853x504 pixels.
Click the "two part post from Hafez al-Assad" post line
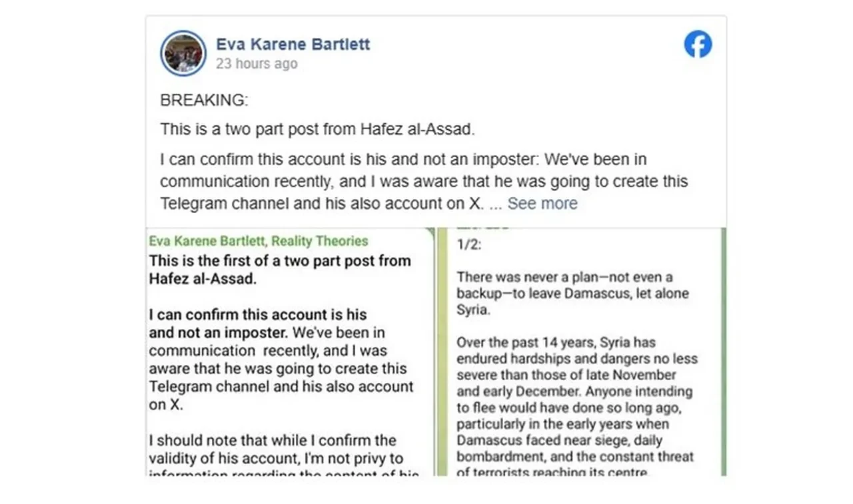[317, 129]
